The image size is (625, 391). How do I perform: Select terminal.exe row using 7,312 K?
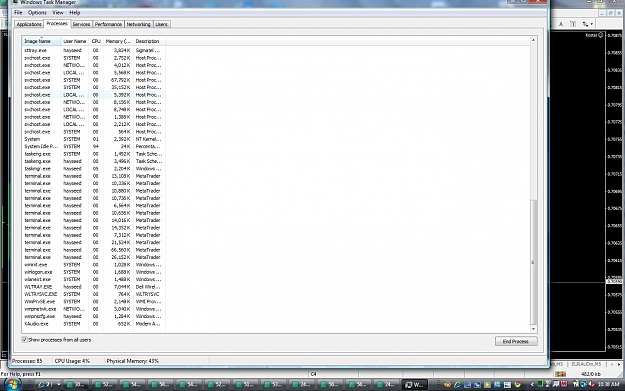pos(94,235)
